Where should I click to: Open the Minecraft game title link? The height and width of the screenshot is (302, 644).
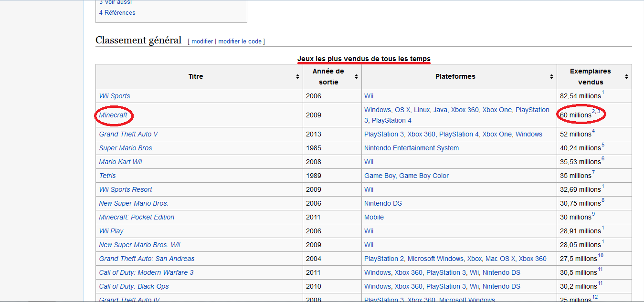coord(113,115)
